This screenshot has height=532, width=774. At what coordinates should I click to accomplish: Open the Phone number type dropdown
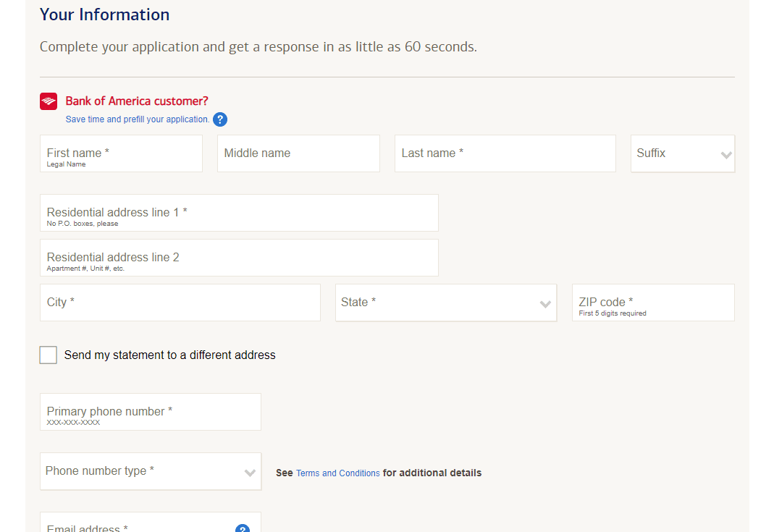click(x=150, y=471)
